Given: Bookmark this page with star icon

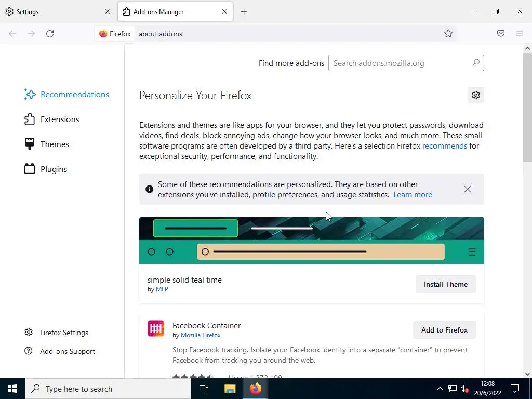Looking at the screenshot, I should [448, 33].
